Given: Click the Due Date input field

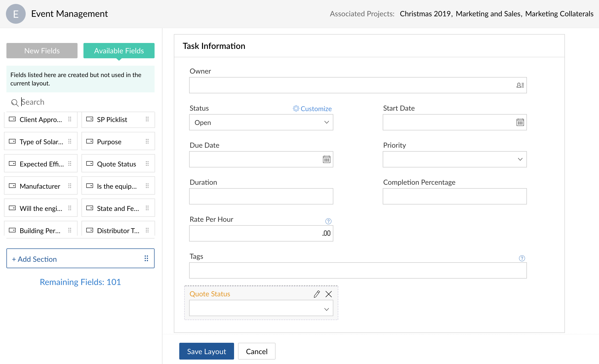Looking at the screenshot, I should tap(261, 159).
